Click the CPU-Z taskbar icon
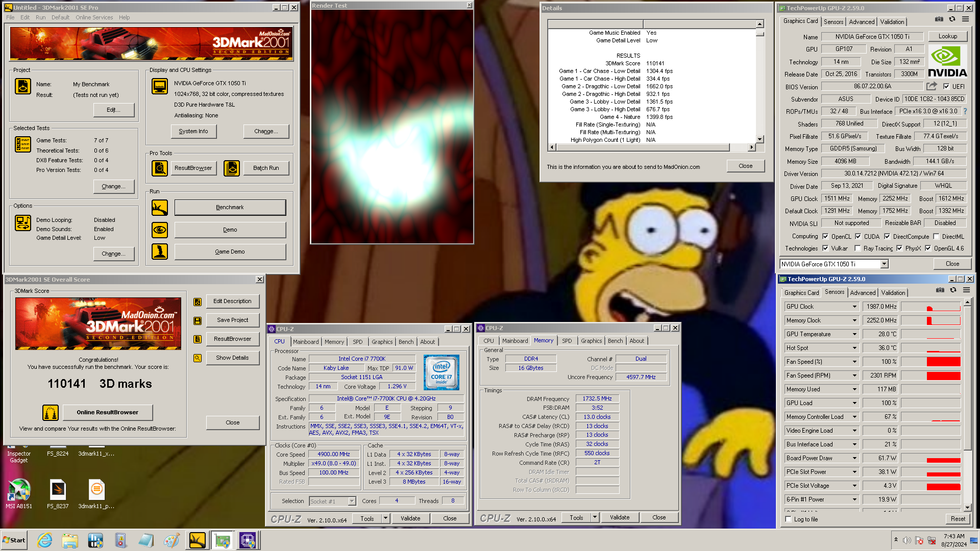This screenshot has height=551, width=980. 248,540
